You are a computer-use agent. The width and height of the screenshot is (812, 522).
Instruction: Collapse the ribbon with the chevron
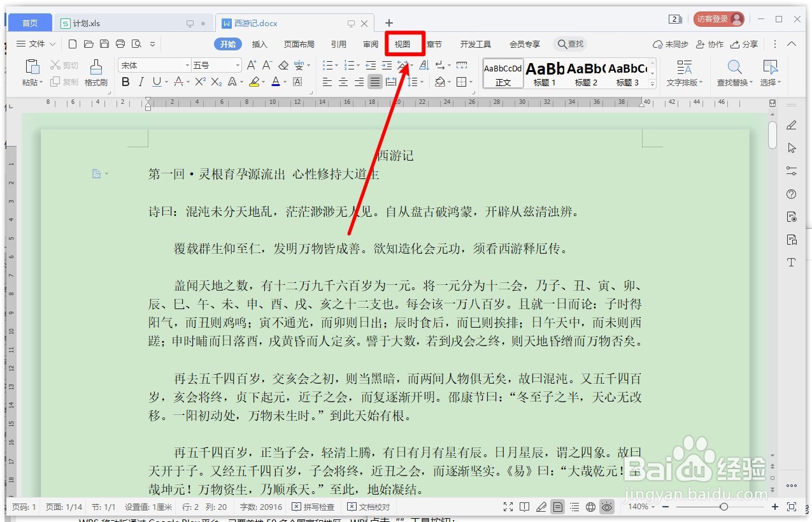(x=792, y=44)
